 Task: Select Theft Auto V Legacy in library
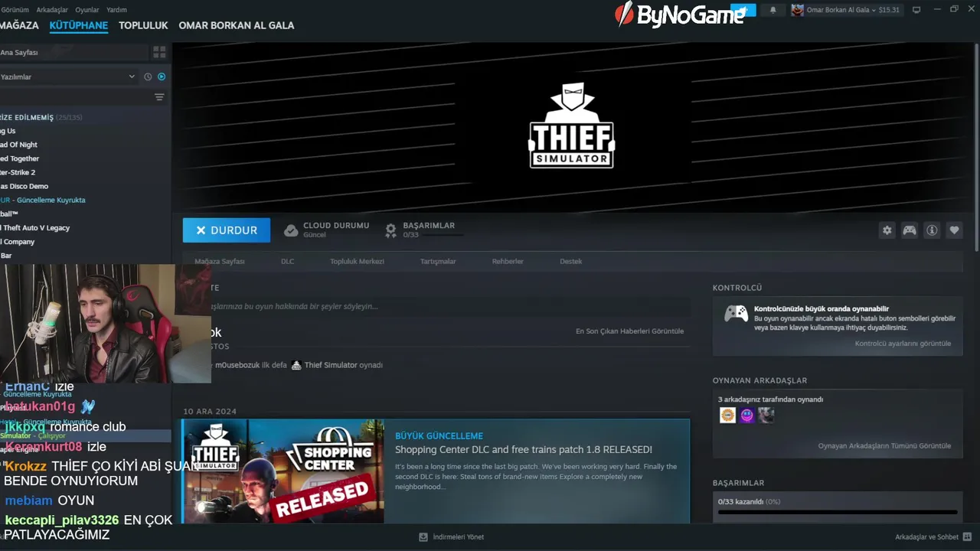pyautogui.click(x=35, y=228)
